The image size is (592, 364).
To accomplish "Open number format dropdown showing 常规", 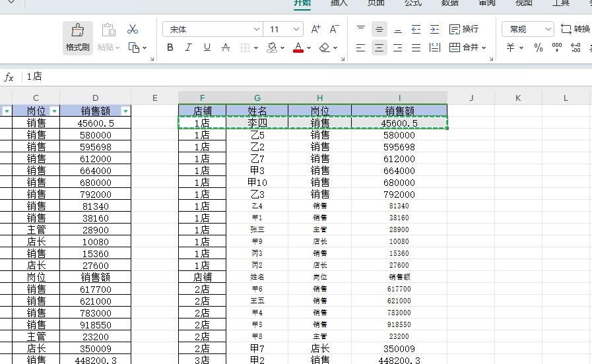I will point(528,29).
